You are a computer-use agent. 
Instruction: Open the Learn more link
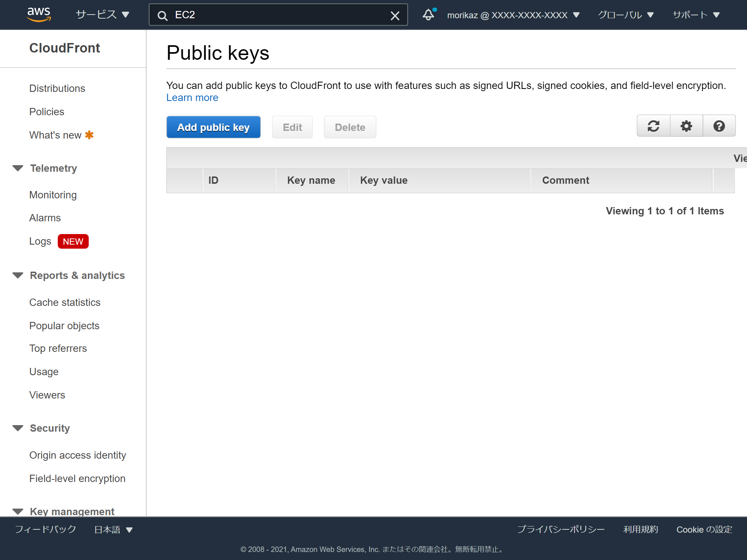point(192,97)
